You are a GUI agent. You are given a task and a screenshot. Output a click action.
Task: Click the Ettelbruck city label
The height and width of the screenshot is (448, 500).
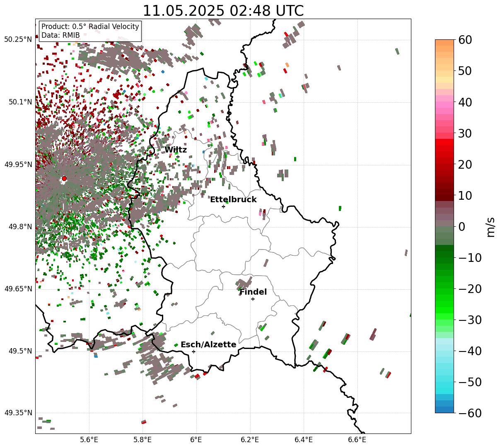pyautogui.click(x=233, y=200)
